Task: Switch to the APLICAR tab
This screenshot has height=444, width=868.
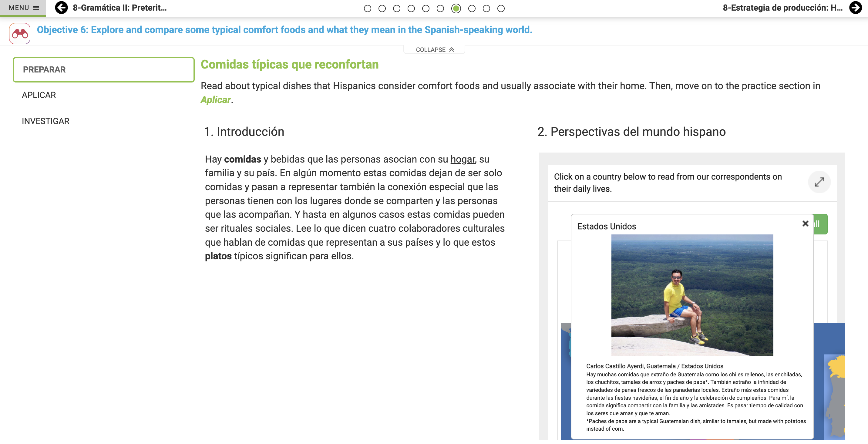Action: coord(39,95)
